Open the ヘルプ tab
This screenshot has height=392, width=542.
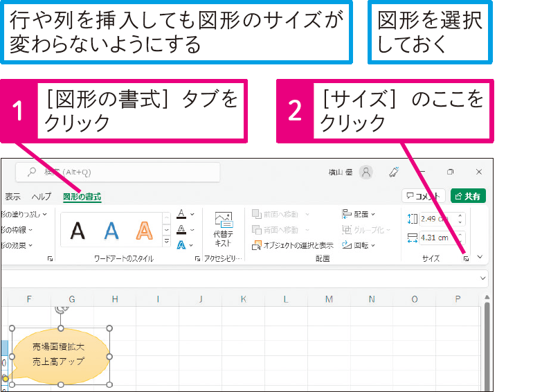click(x=41, y=197)
